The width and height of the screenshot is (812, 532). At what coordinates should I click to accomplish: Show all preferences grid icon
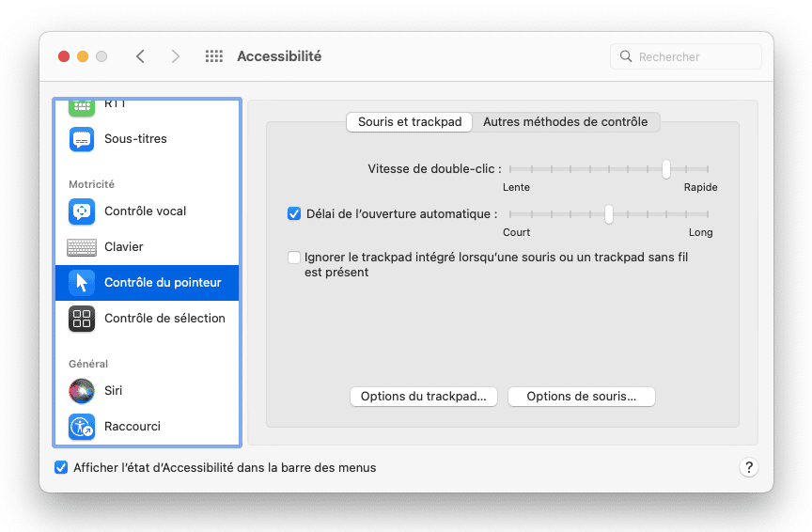pos(214,56)
